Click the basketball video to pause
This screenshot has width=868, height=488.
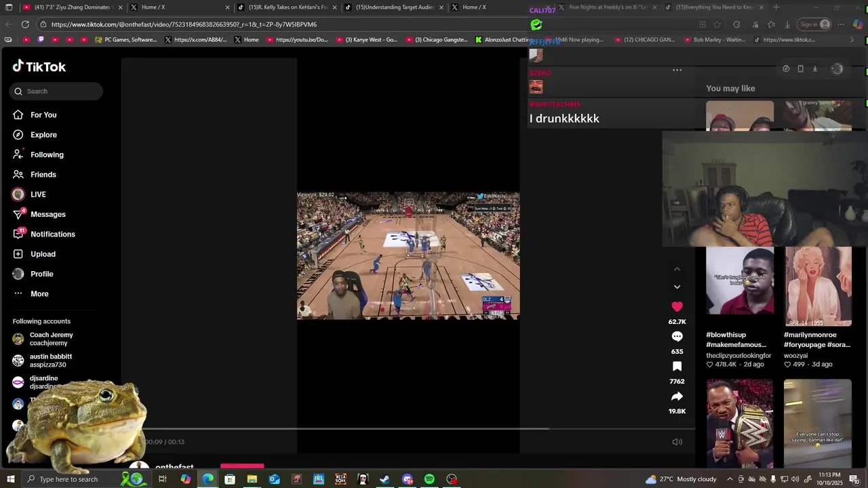[x=408, y=256]
